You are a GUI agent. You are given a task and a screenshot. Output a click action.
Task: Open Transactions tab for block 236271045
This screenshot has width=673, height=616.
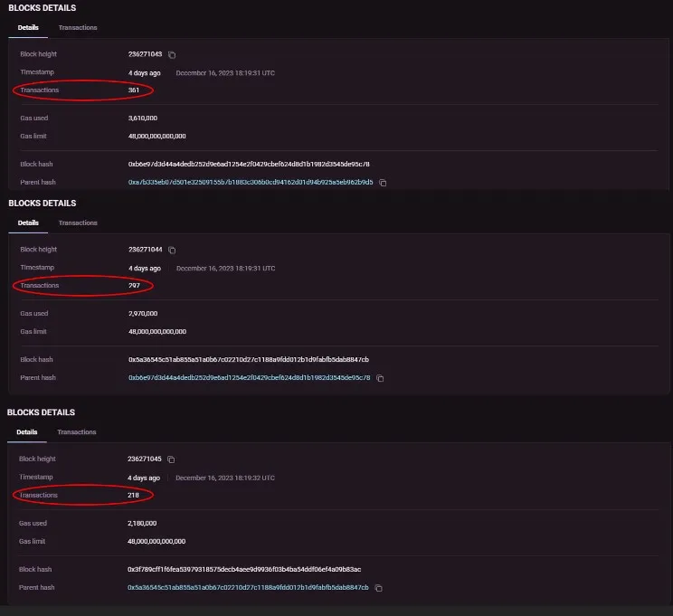(77, 432)
